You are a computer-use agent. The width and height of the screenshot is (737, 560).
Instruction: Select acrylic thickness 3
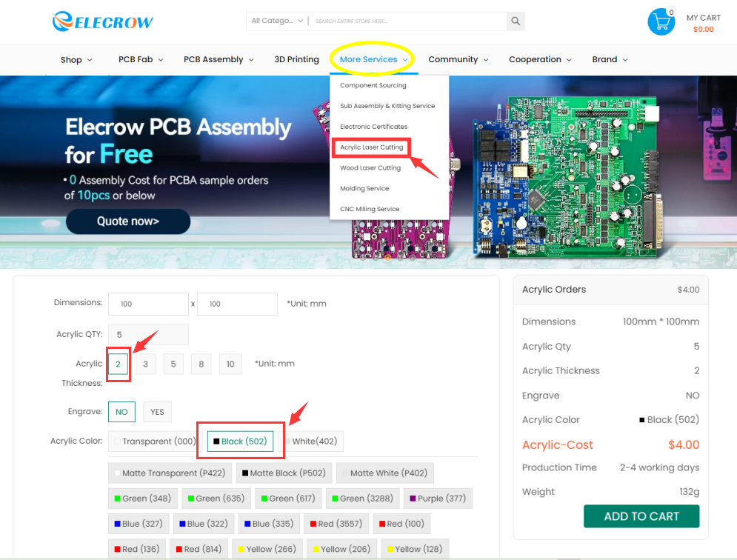(146, 364)
